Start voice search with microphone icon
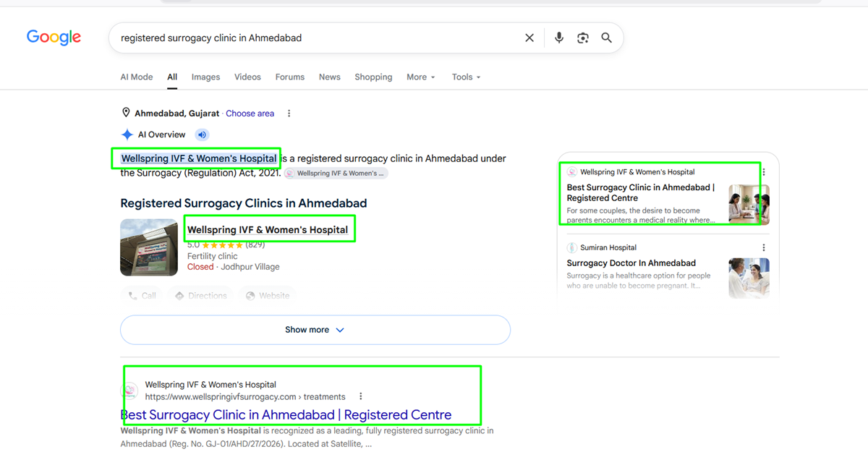The image size is (868, 452). pyautogui.click(x=559, y=38)
